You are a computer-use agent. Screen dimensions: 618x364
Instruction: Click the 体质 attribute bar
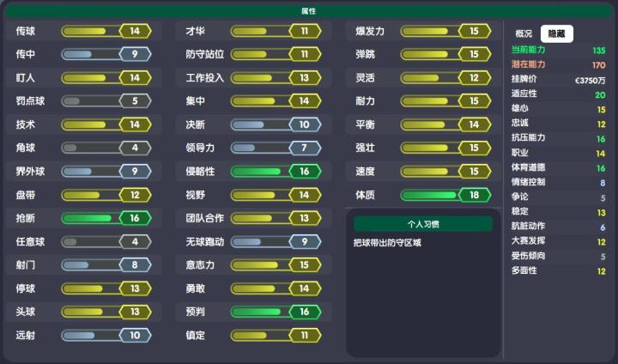[x=429, y=195]
